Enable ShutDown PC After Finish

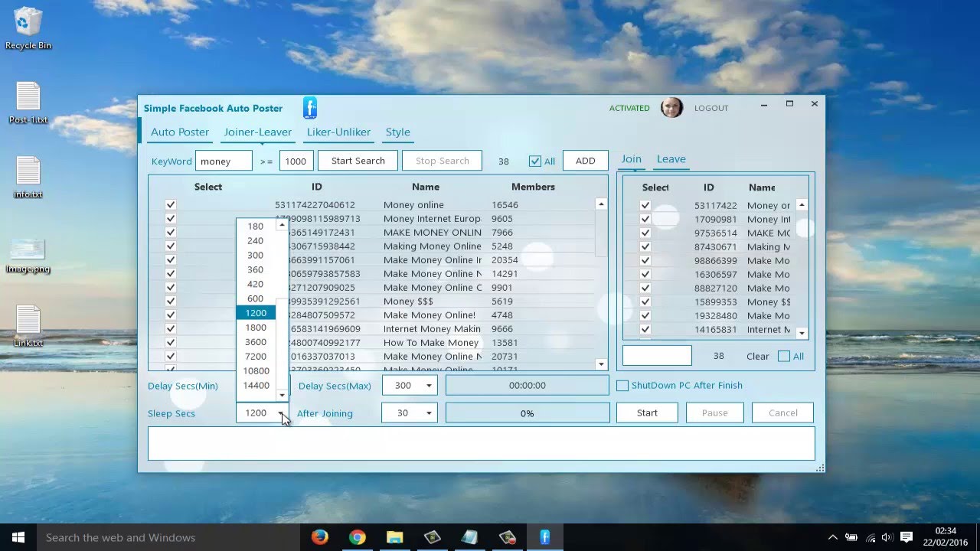click(622, 386)
